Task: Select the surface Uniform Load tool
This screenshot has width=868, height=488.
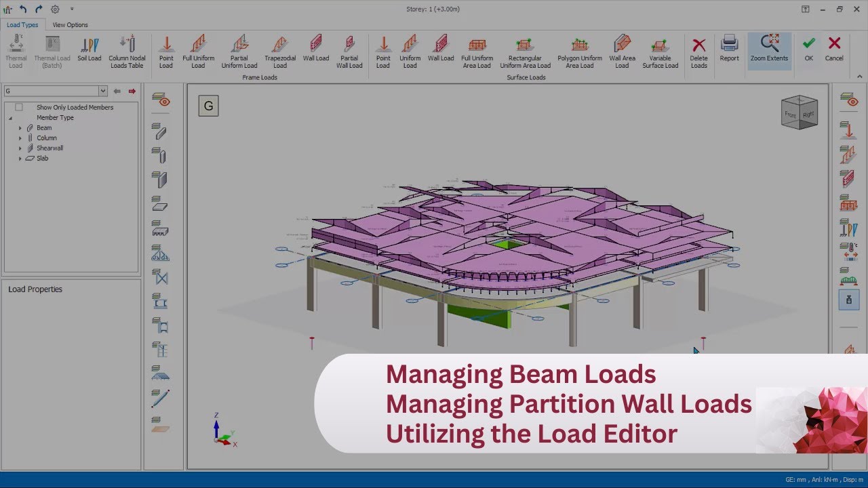Action: pyautogui.click(x=410, y=52)
